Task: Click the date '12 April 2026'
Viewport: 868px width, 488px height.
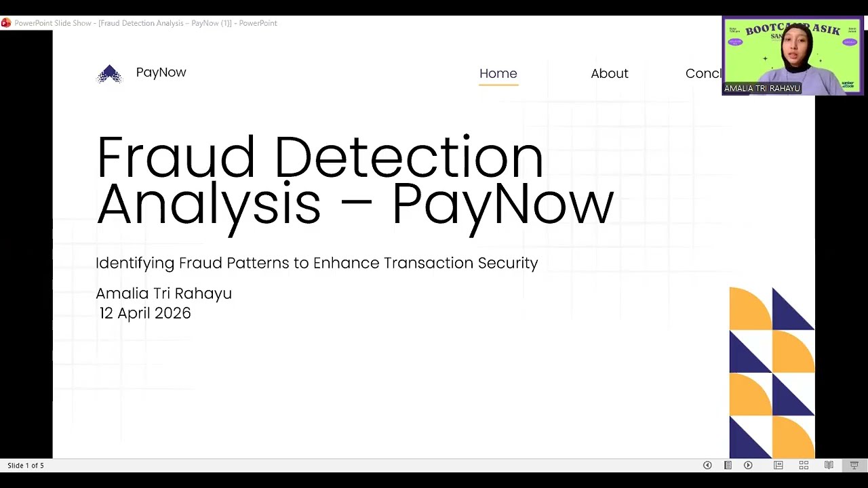Action: [x=145, y=313]
